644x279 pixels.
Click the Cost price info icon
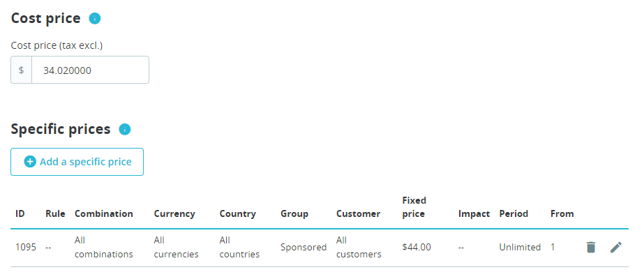(95, 19)
